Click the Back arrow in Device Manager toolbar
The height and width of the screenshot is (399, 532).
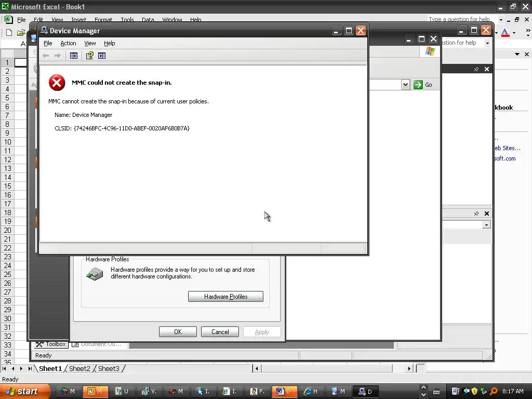coord(46,56)
